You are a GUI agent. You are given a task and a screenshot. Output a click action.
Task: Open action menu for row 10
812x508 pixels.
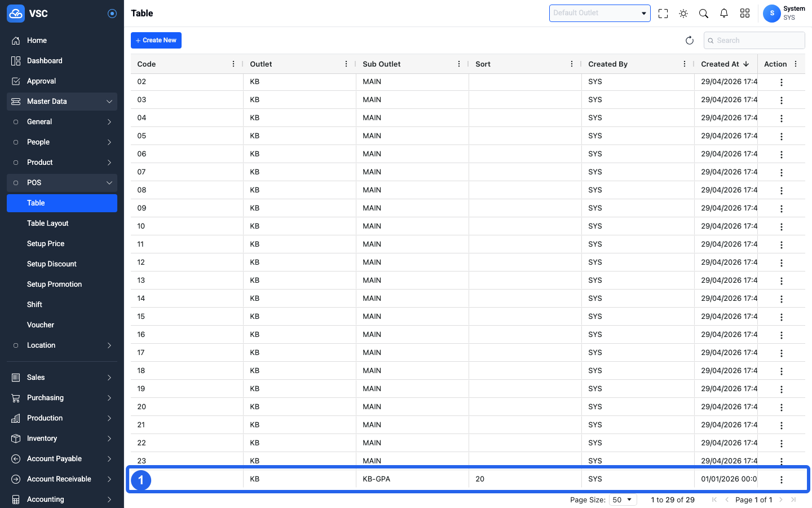click(x=782, y=227)
